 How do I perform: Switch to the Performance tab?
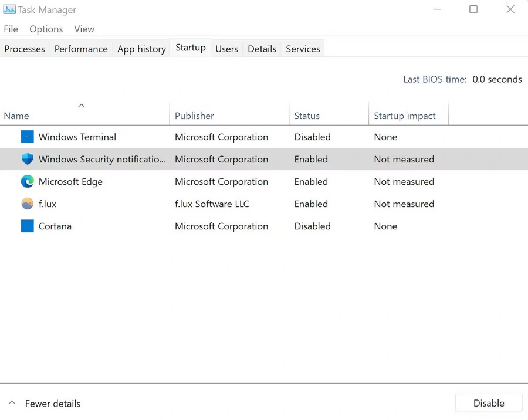click(81, 49)
